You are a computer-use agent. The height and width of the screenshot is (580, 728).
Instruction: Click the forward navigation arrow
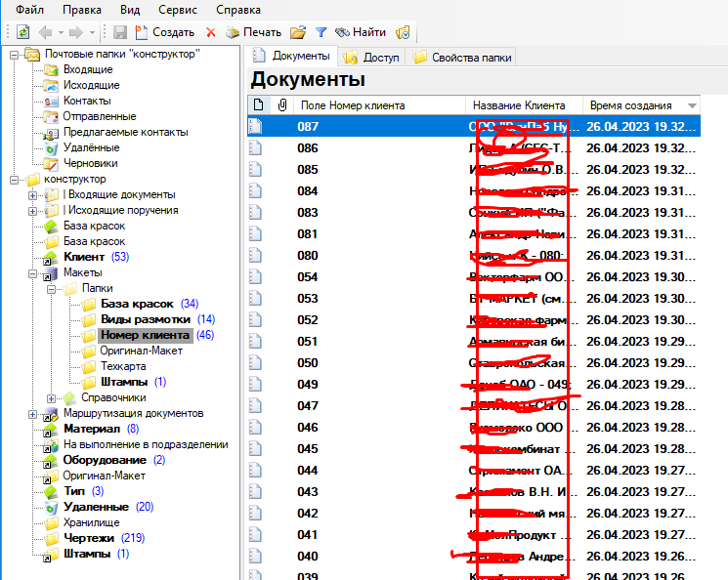point(75,32)
